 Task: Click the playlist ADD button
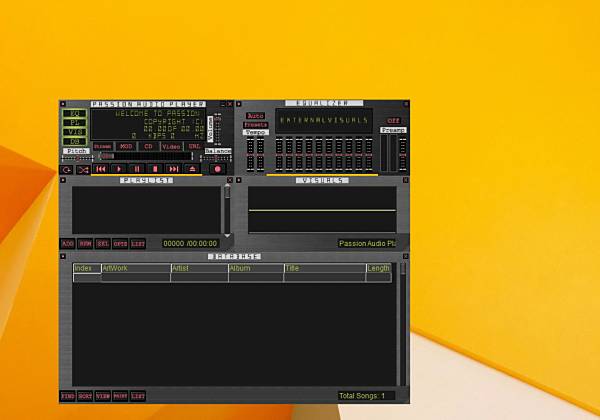click(68, 244)
